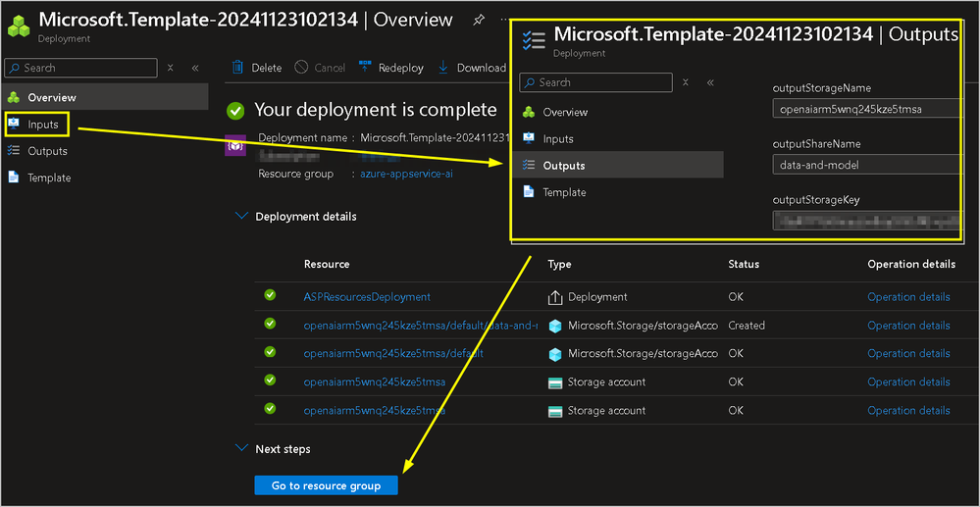Click the Download arrow icon
The height and width of the screenshot is (507, 980).
[x=443, y=68]
